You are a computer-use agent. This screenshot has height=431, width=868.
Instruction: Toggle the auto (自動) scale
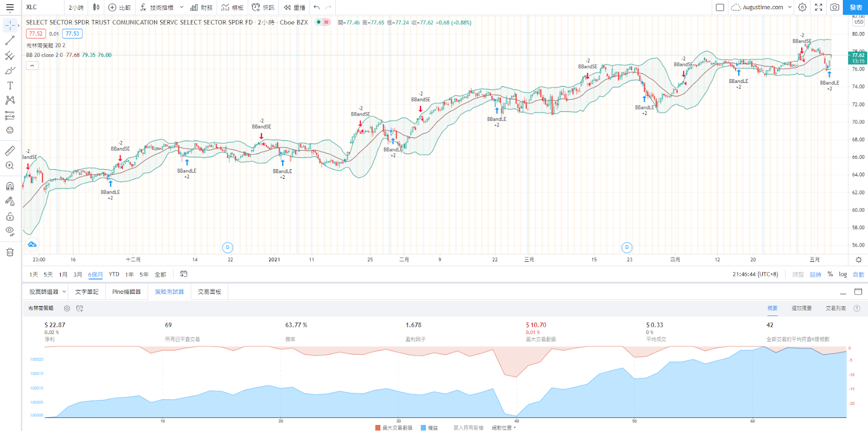(858, 274)
